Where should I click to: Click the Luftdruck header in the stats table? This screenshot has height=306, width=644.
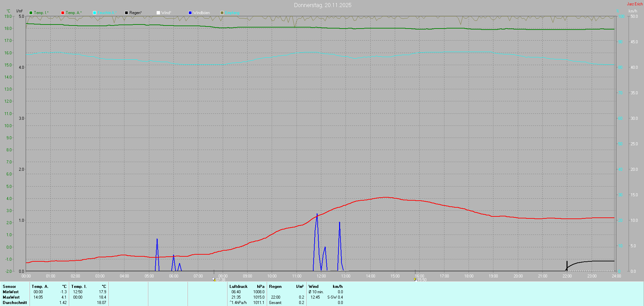pos(238,287)
